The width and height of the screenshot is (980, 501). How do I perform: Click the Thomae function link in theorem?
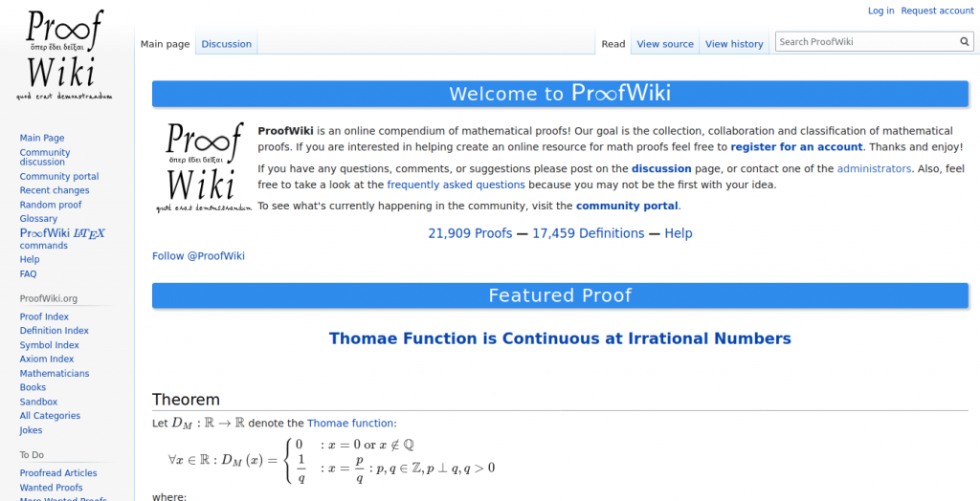(350, 424)
